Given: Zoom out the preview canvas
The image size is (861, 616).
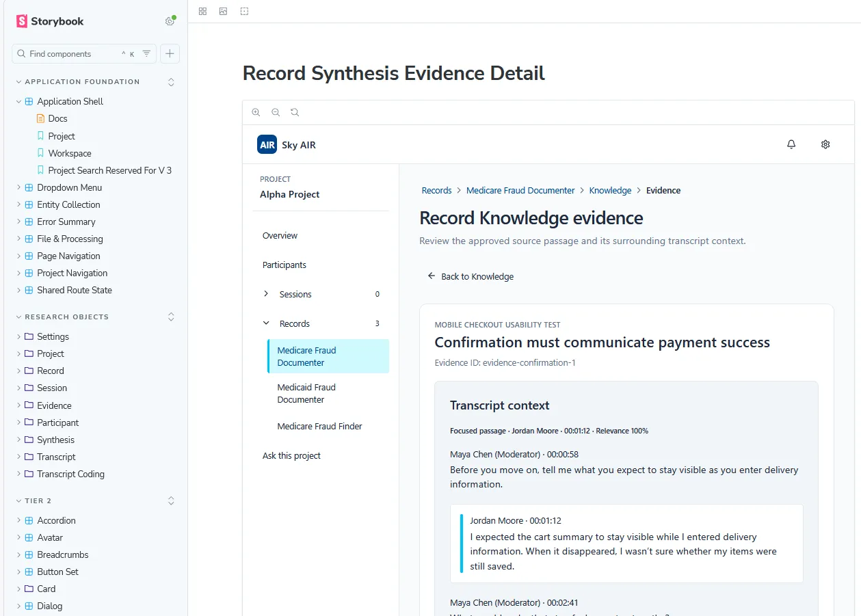Looking at the screenshot, I should click(276, 112).
